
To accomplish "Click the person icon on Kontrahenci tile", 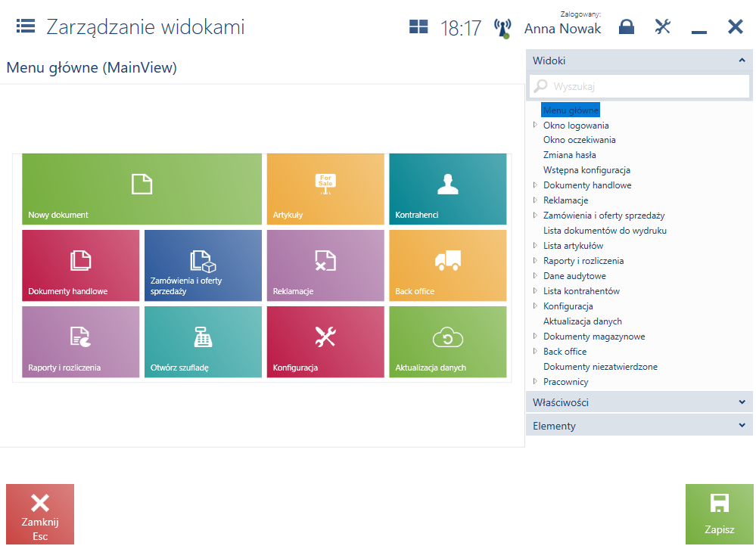I will point(448,184).
